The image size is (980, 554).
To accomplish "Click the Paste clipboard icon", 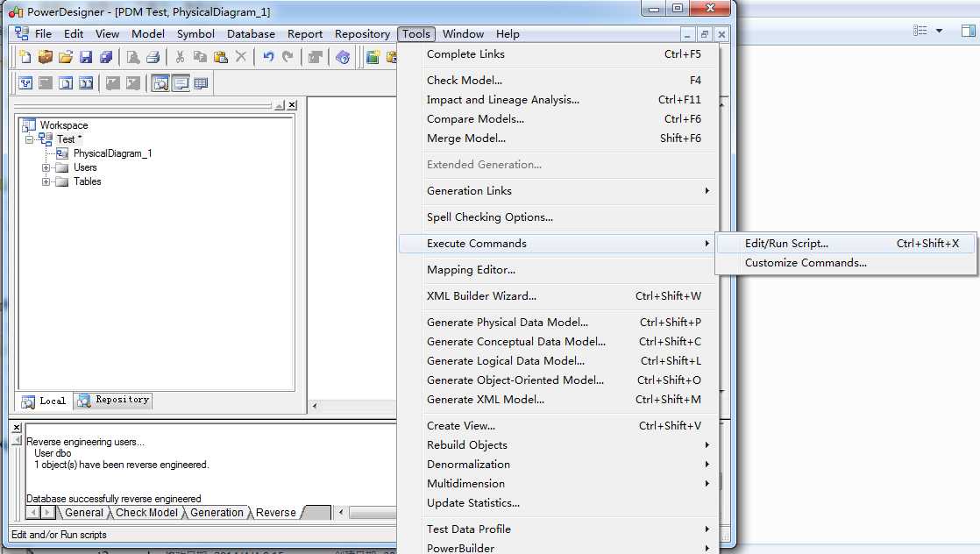I will pyautogui.click(x=221, y=58).
